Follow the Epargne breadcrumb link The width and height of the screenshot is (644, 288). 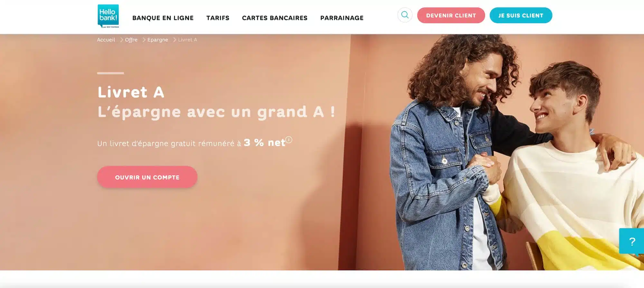[x=158, y=40]
